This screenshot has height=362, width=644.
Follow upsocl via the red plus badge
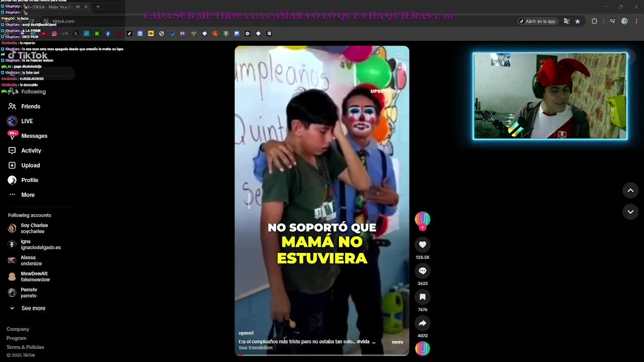[423, 228]
